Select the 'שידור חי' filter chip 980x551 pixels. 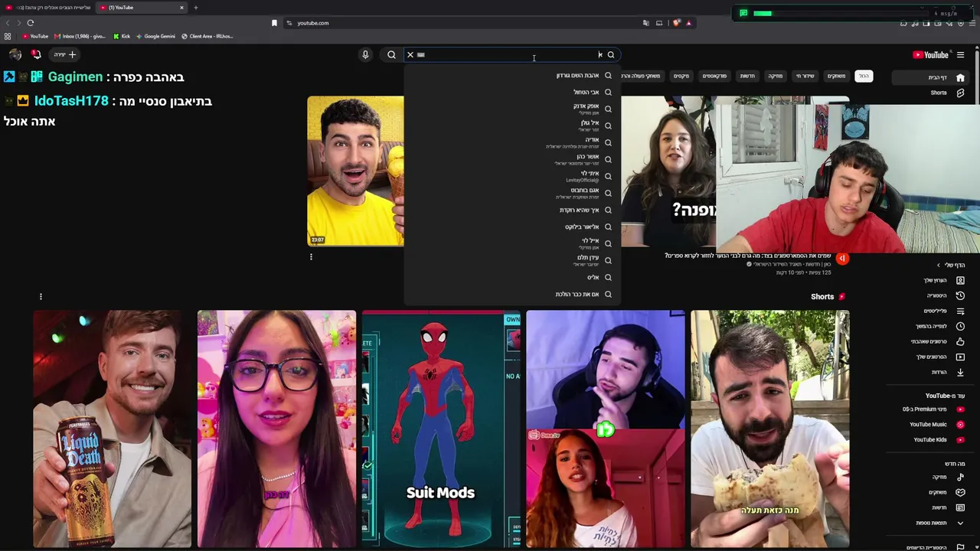[805, 76]
